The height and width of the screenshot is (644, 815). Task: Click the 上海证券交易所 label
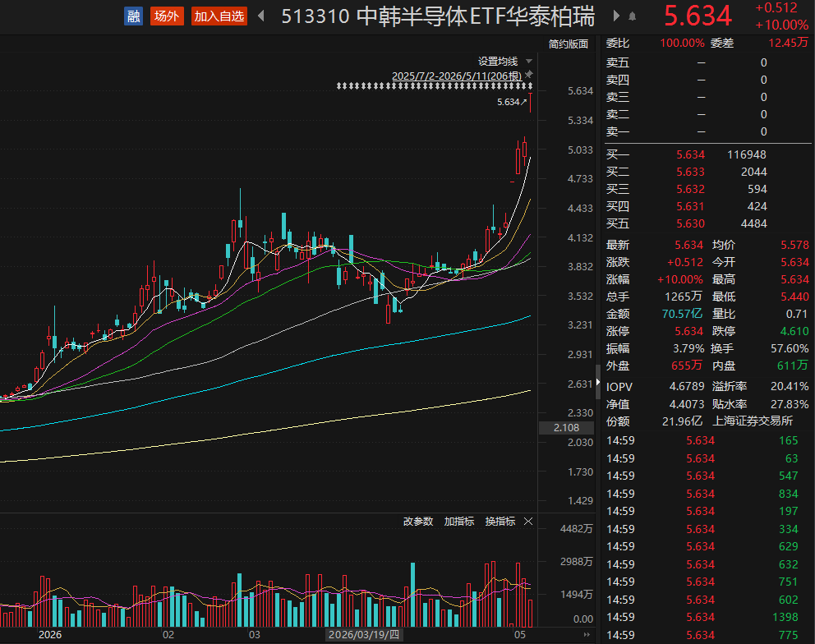tap(752, 421)
